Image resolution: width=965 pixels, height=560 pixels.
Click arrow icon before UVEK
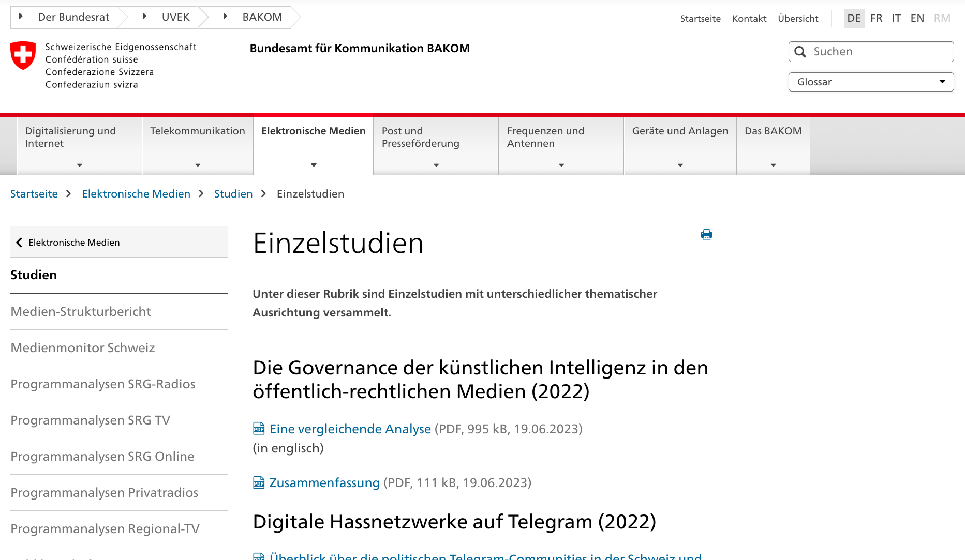click(144, 17)
